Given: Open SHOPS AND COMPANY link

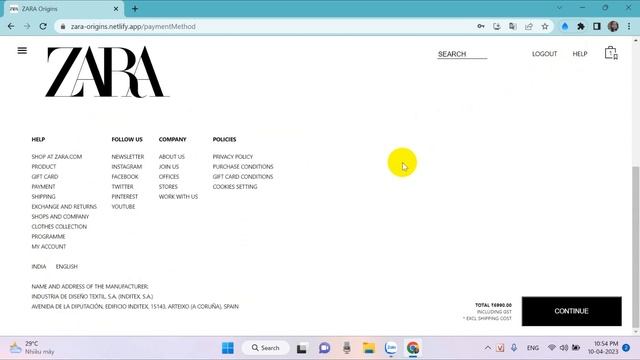Looking at the screenshot, I should point(60,217).
